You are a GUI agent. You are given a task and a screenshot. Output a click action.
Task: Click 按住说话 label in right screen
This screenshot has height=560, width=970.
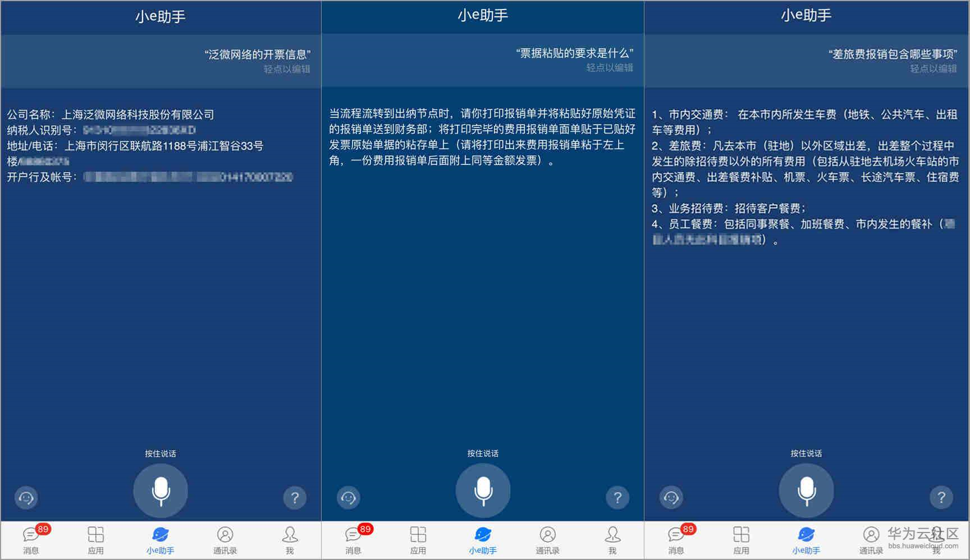click(806, 453)
